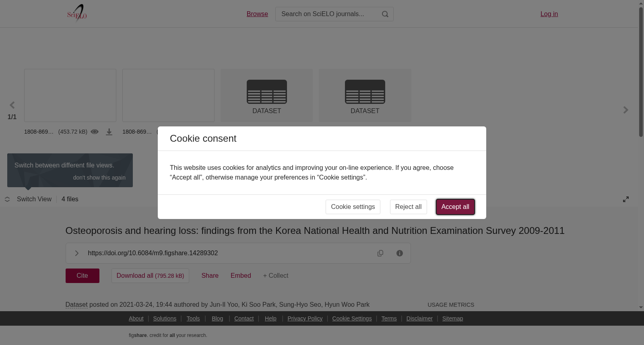Click the Browse link
Screen dimensions: 644x345
(x=257, y=14)
